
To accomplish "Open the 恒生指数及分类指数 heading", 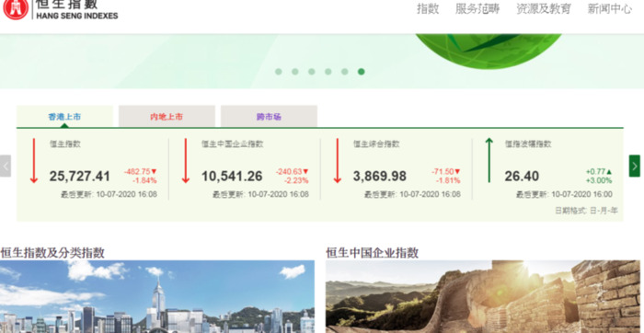I will [x=52, y=253].
